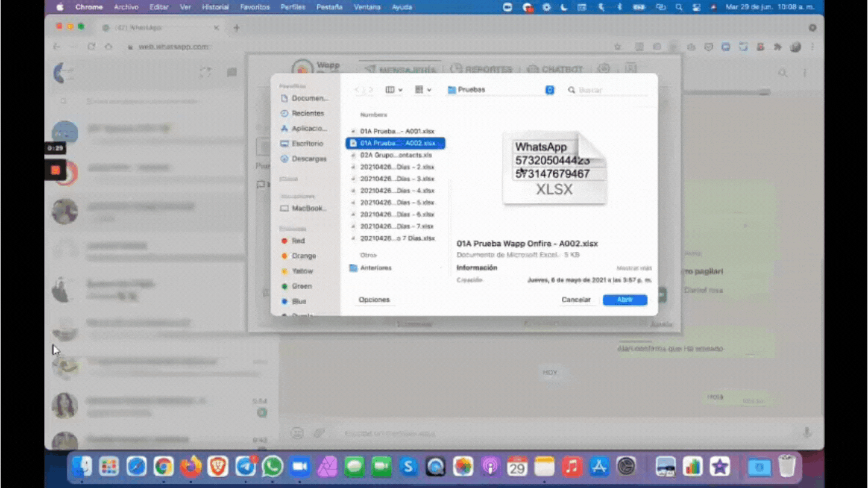Select the MacBook location in sidebar
Image resolution: width=868 pixels, height=488 pixels.
pyautogui.click(x=304, y=208)
